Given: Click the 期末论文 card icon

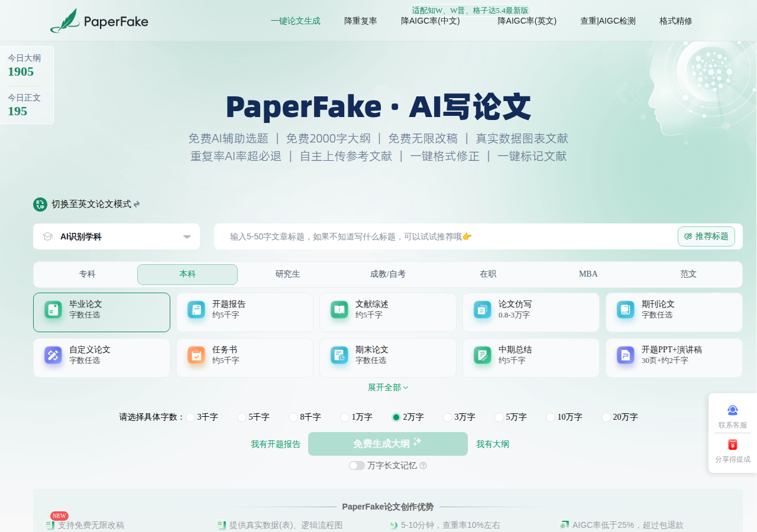Looking at the screenshot, I should pos(339,355).
